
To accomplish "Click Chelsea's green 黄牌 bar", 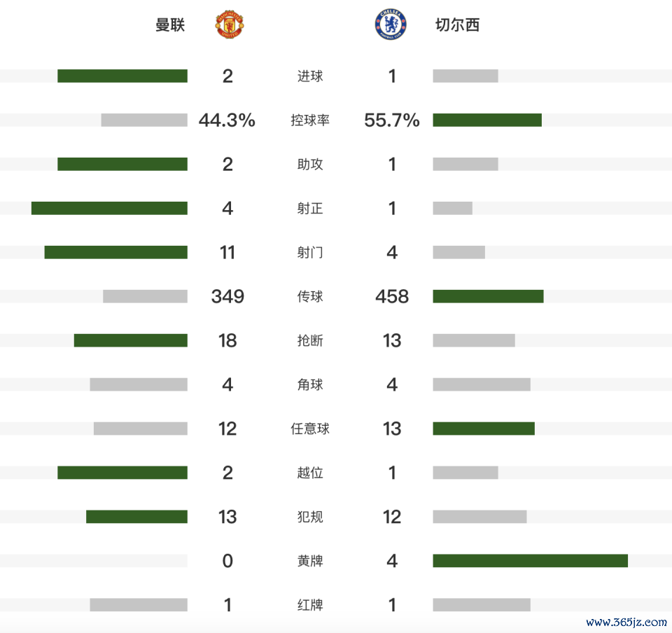I will (530, 561).
